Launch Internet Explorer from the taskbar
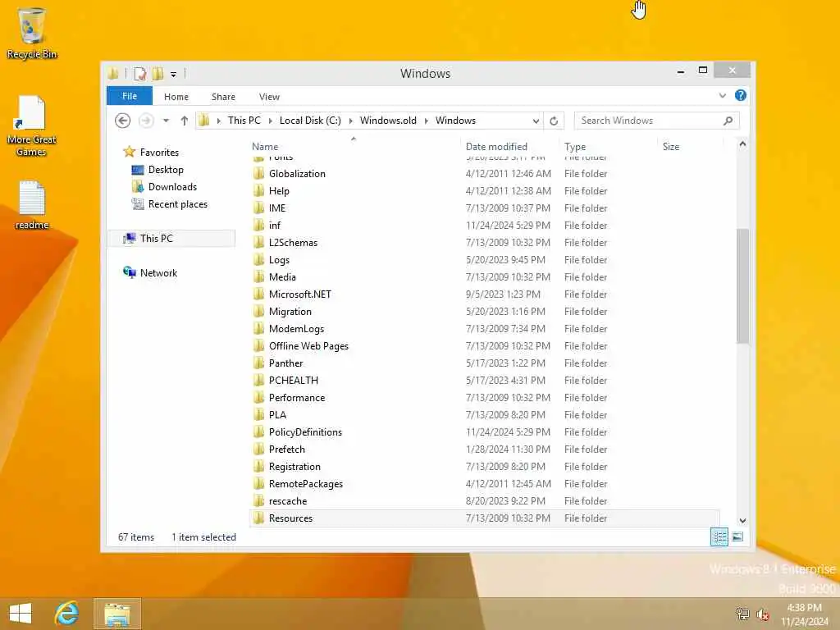Image resolution: width=840 pixels, height=630 pixels. click(67, 614)
